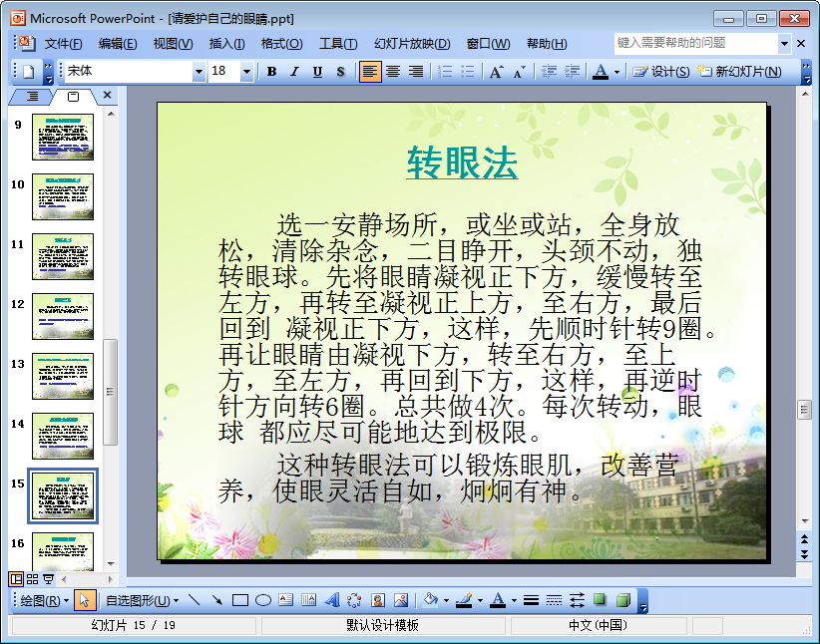The width and height of the screenshot is (820, 644).
Task: Open fill color dropdown arrow
Action: (x=446, y=600)
